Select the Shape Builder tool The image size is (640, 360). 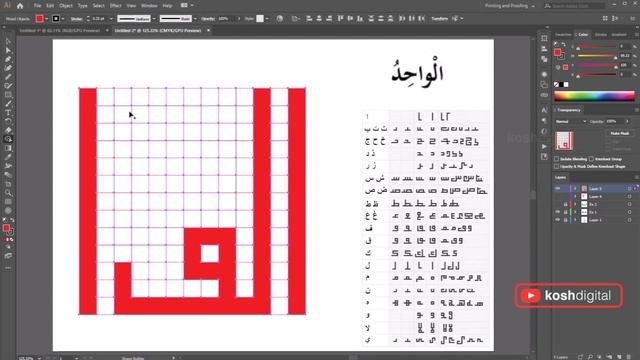(8, 139)
